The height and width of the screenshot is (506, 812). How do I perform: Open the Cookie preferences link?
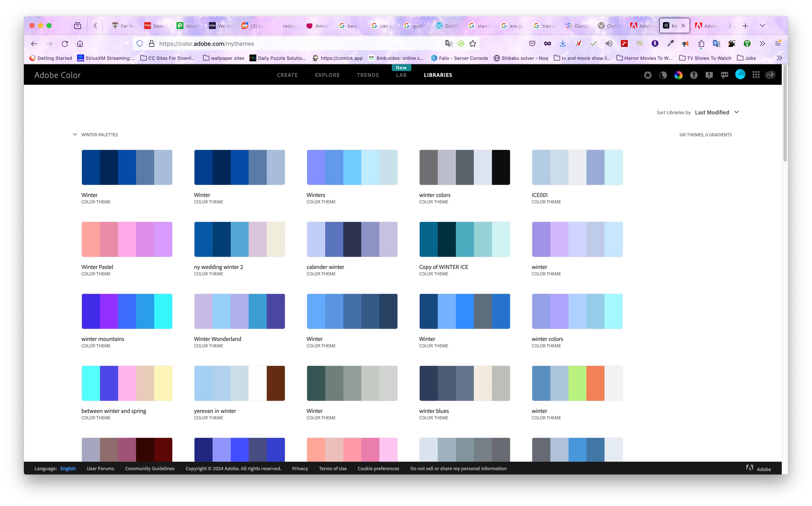(378, 469)
